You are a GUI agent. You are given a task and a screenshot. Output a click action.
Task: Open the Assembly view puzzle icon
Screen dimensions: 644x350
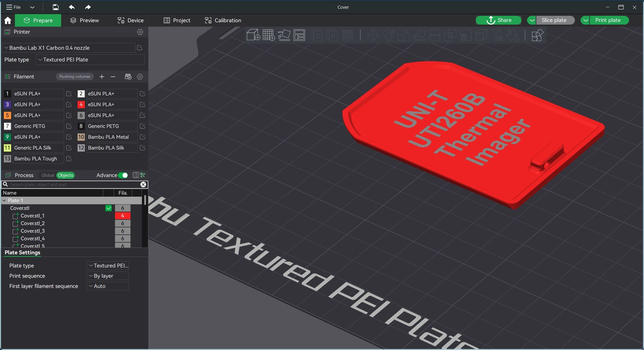click(537, 35)
